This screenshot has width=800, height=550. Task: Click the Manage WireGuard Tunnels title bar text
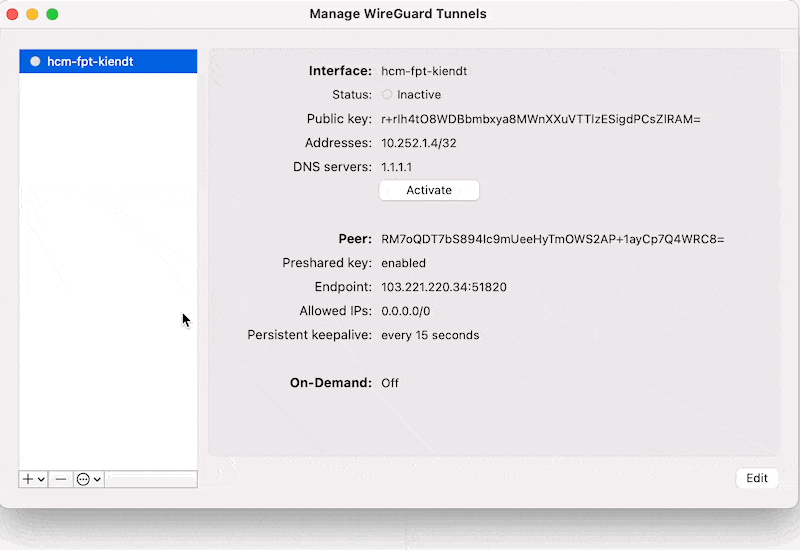[398, 14]
